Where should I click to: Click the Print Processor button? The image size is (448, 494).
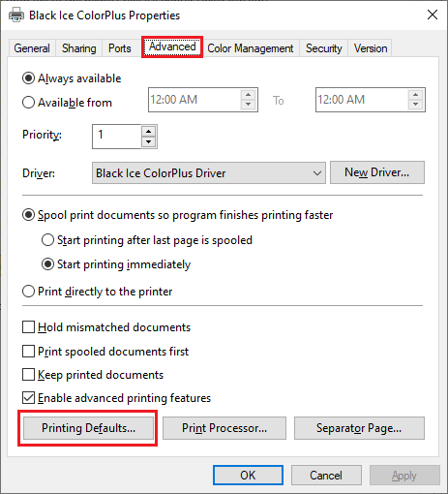[224, 428]
